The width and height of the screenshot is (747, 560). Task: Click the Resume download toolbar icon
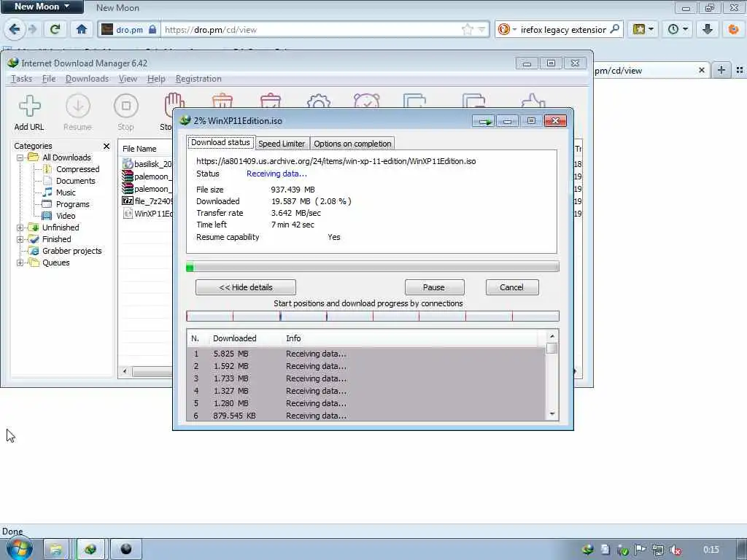(77, 106)
